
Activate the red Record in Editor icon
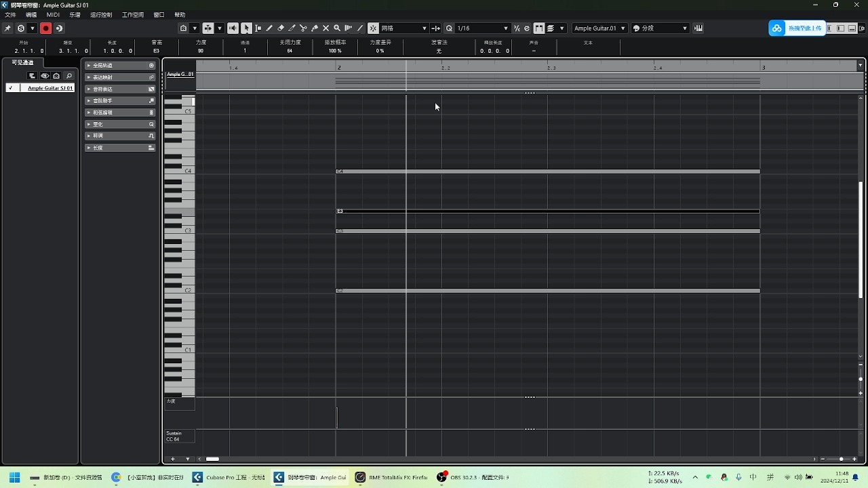point(45,28)
